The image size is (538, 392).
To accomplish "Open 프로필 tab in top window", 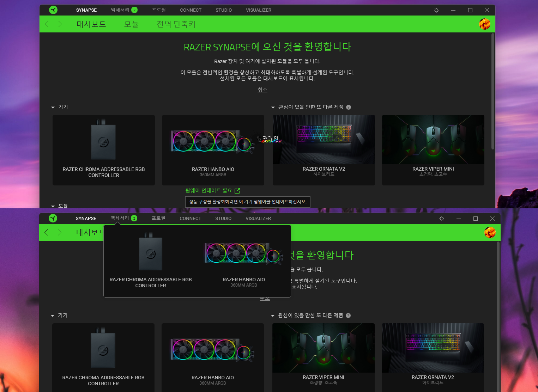I will pyautogui.click(x=159, y=10).
